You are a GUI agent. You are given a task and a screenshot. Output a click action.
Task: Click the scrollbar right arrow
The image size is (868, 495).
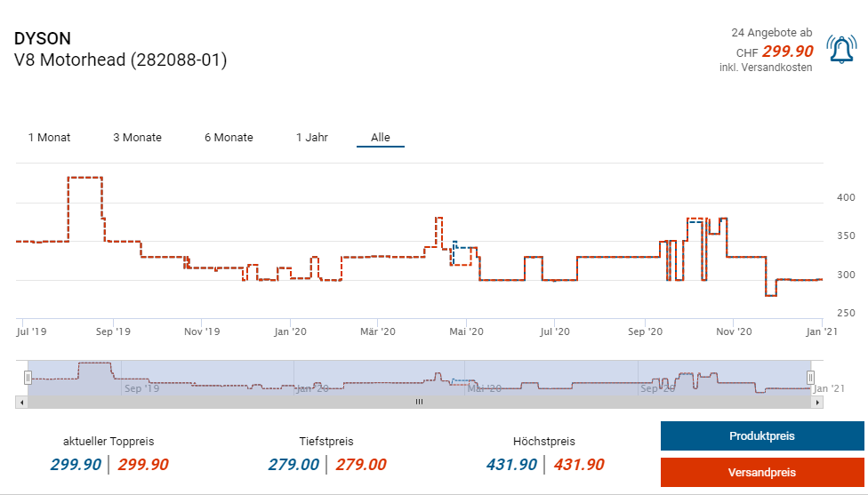[x=817, y=402]
